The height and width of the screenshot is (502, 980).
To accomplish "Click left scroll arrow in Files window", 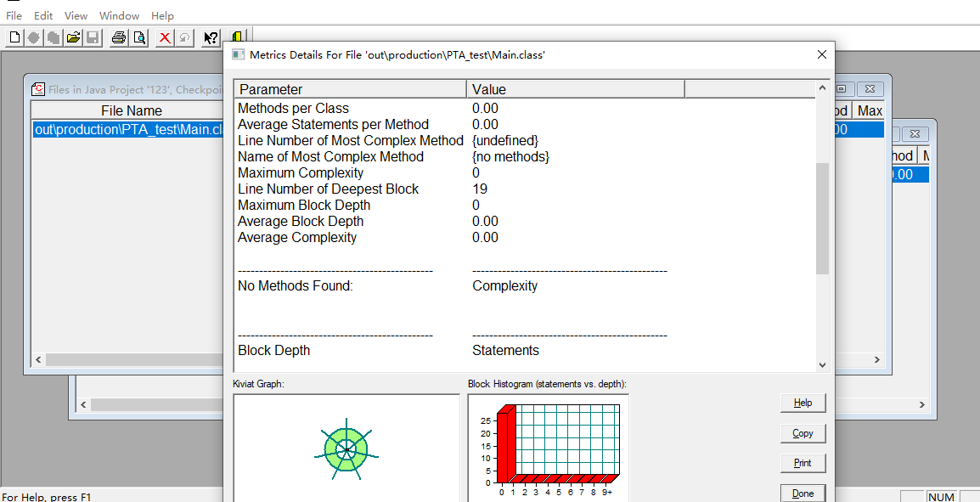I will coord(39,359).
